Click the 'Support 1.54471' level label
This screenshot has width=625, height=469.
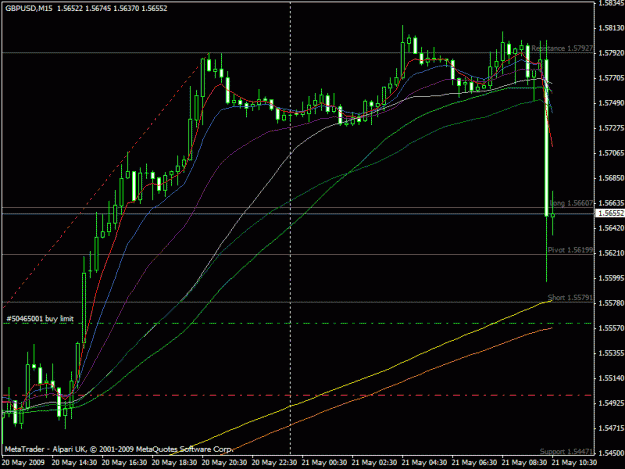pyautogui.click(x=566, y=451)
